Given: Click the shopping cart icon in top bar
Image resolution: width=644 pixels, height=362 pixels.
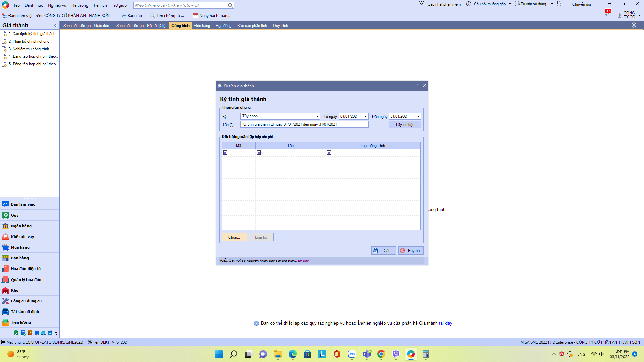Looking at the screenshot, I should pos(559,4).
